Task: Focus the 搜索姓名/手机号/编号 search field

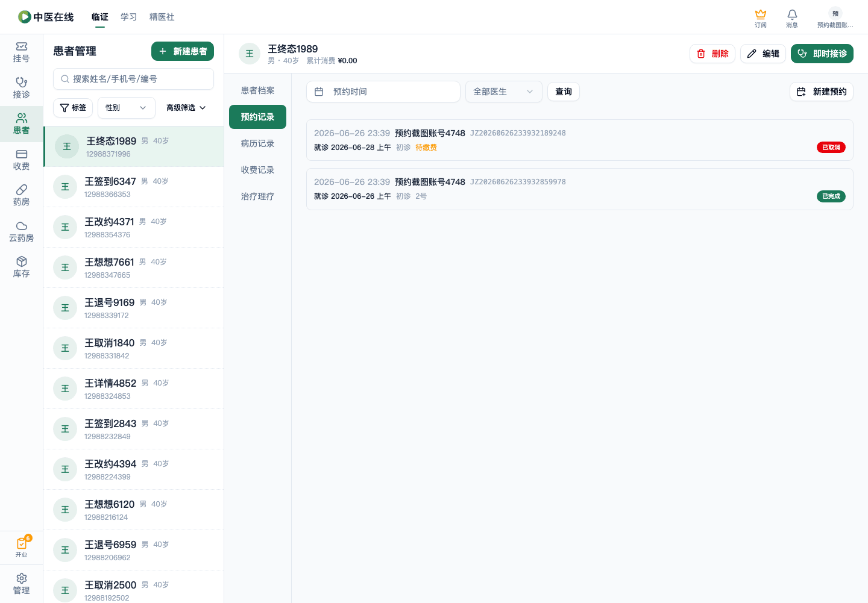Action: 133,79
